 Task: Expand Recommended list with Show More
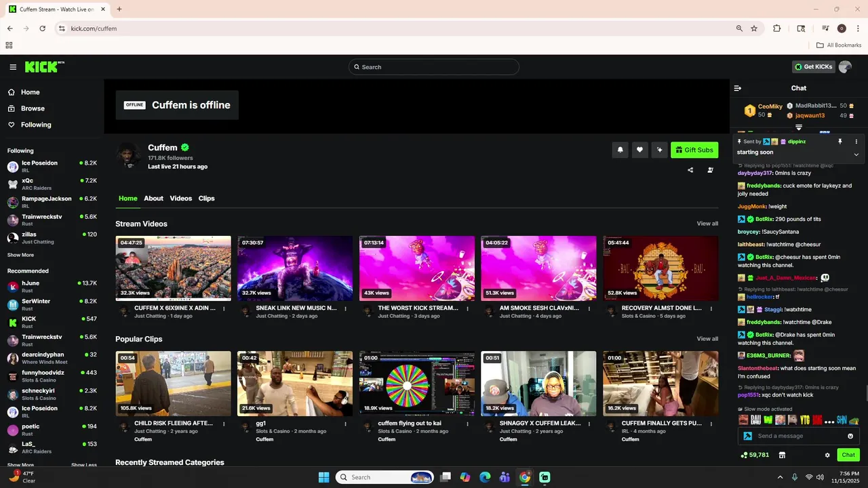(x=20, y=465)
